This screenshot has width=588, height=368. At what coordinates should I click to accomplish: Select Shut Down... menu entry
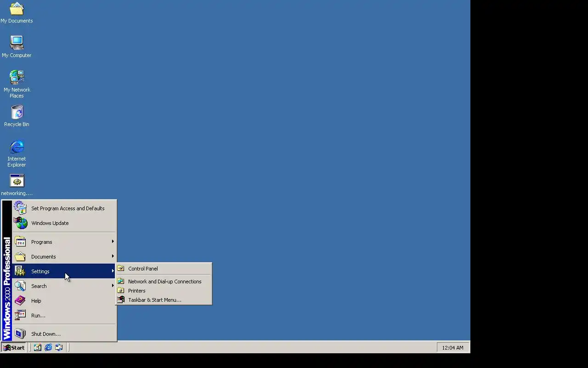(64, 334)
